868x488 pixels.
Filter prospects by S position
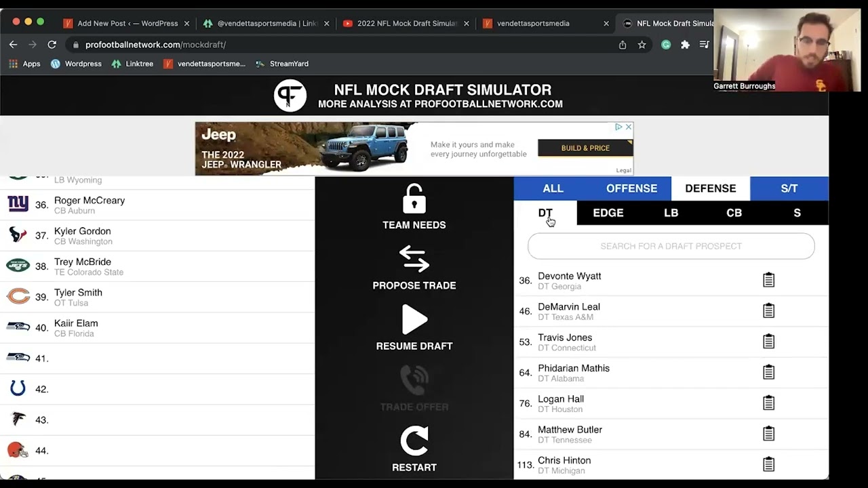pyautogui.click(x=797, y=213)
